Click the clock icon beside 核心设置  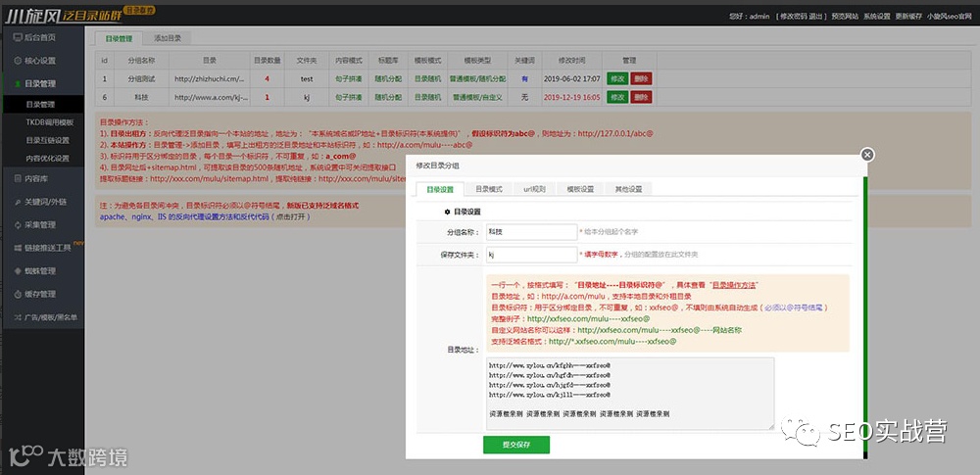[x=18, y=61]
